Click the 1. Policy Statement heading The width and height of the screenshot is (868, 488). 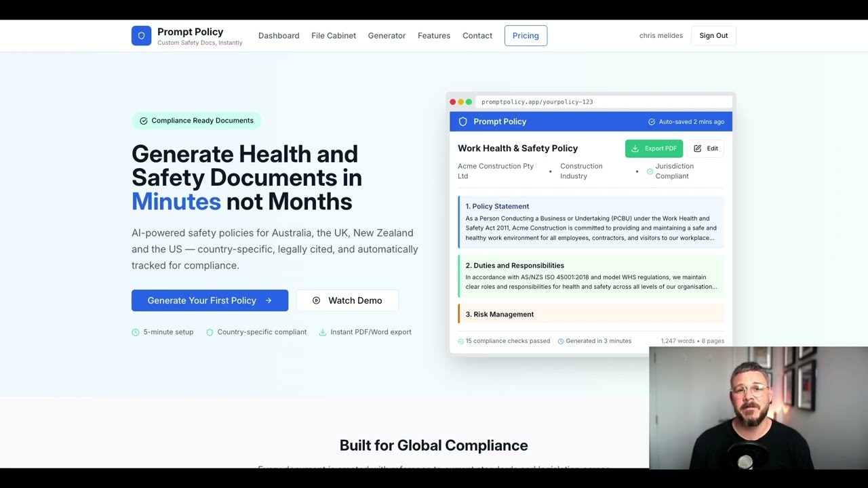[497, 206]
